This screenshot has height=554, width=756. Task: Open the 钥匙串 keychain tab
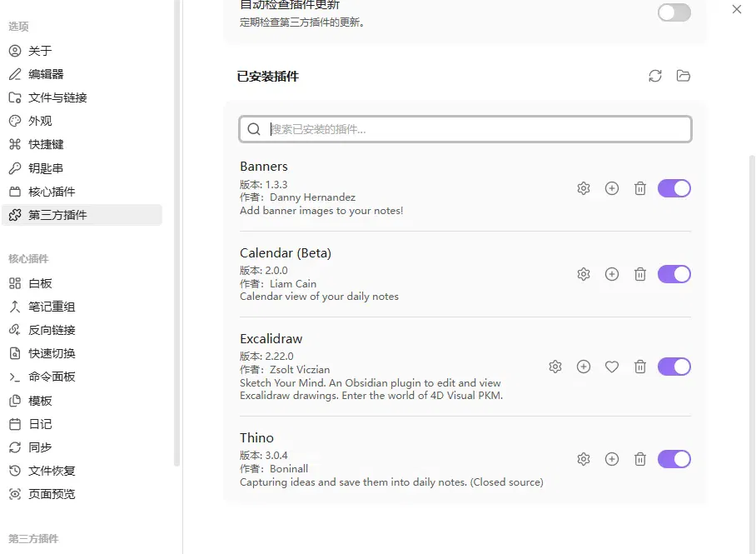(82, 168)
